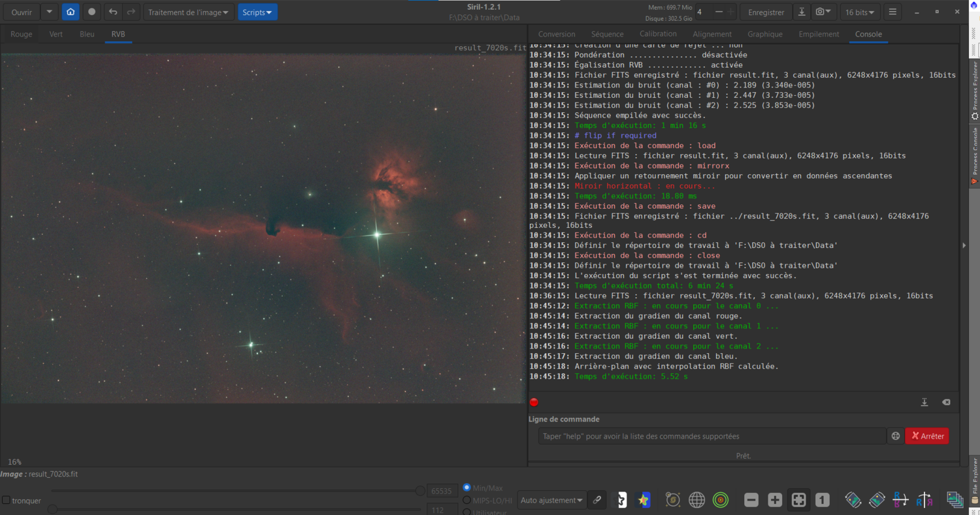Open the Scripts dropdown
The height and width of the screenshot is (515, 980).
[257, 12]
